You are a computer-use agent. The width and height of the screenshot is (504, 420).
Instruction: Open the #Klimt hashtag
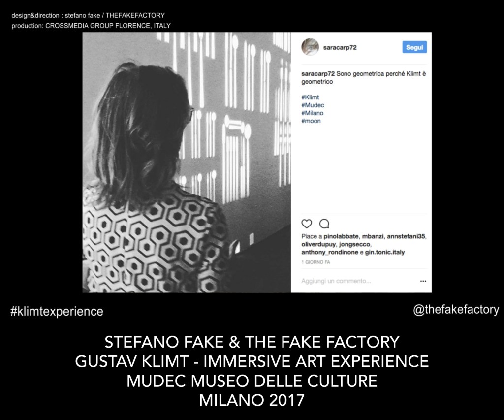(310, 97)
